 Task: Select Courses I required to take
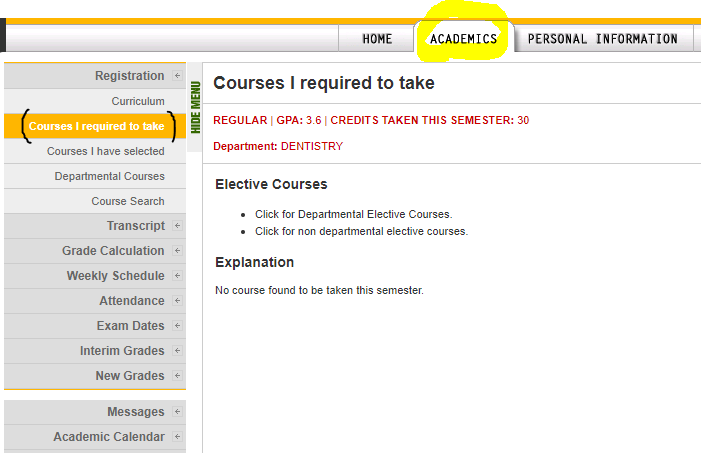pos(95,126)
